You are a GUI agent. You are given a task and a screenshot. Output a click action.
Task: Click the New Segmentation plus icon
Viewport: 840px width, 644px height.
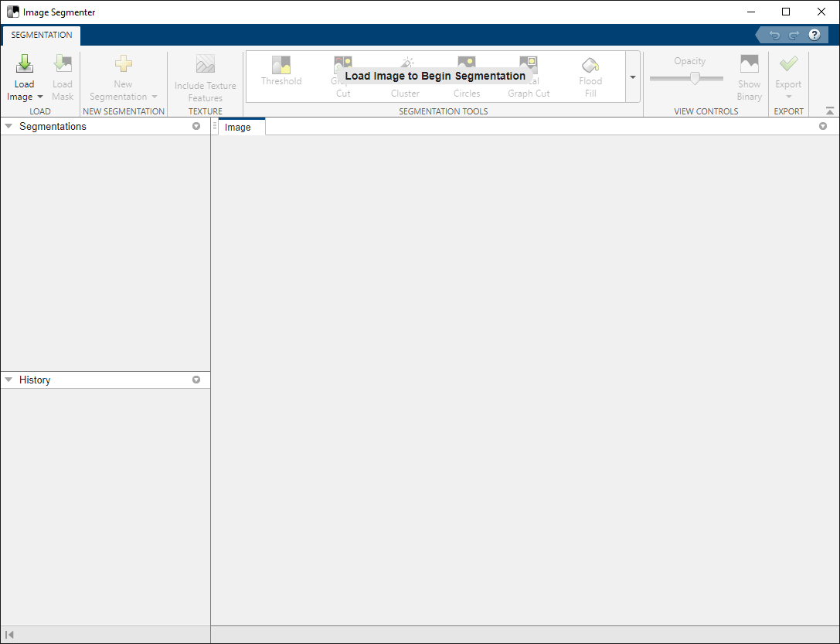coord(123,65)
